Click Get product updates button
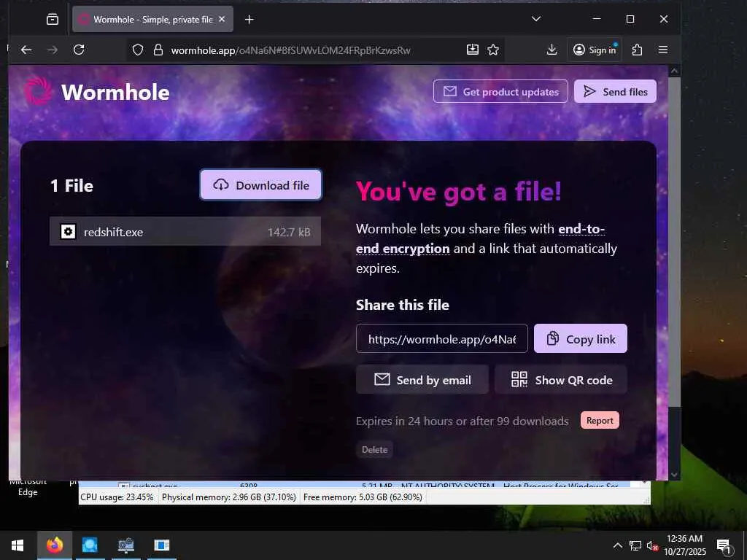This screenshot has width=747, height=560. click(x=500, y=91)
